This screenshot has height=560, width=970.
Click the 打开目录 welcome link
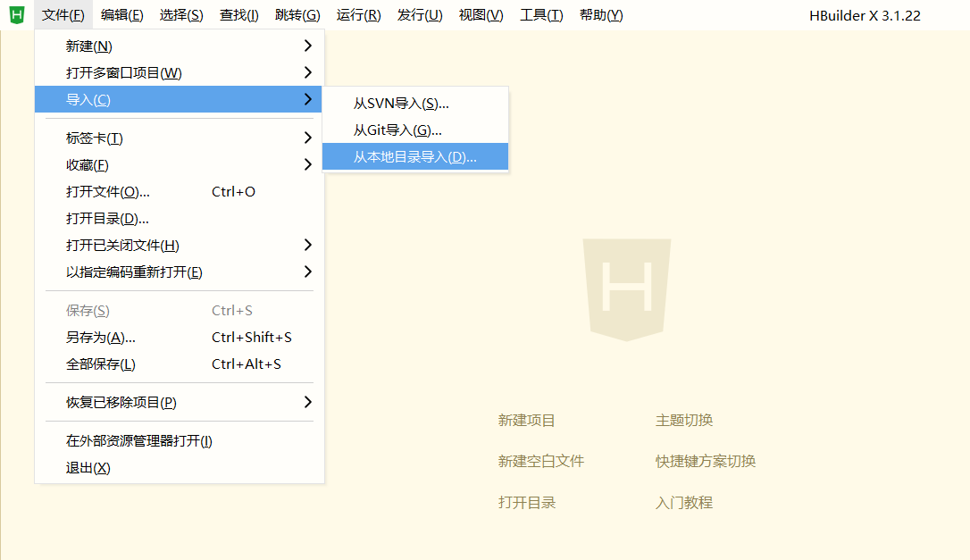(526, 503)
